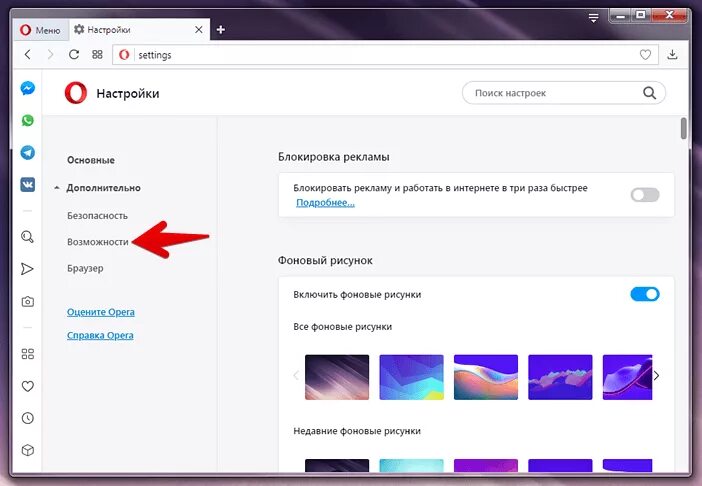Open My Flow send icon
This screenshot has height=486, width=702.
[27, 269]
